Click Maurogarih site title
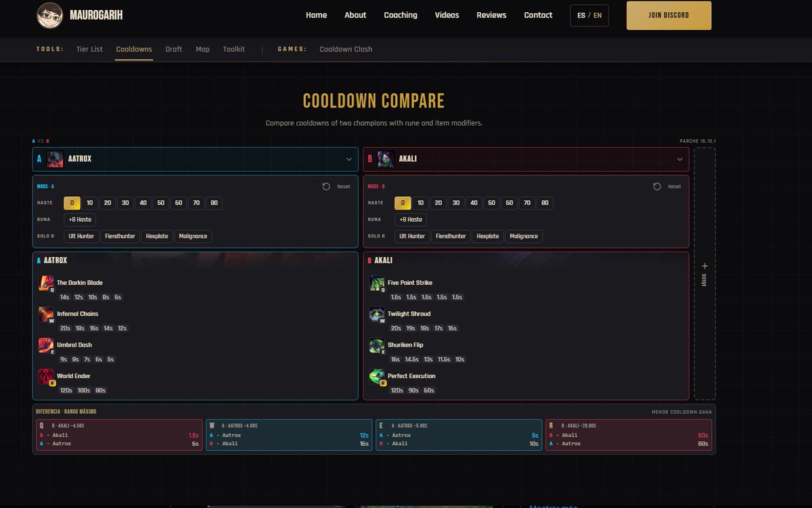The width and height of the screenshot is (812, 508). pos(96,15)
